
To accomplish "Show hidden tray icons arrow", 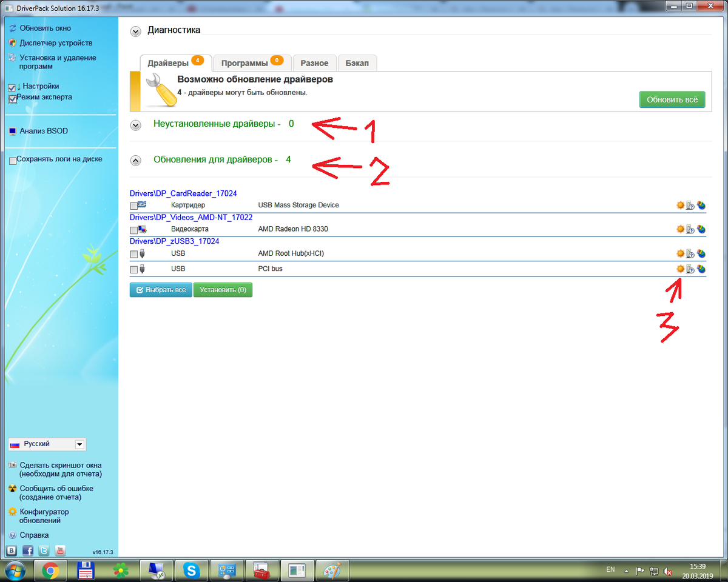I will click(626, 570).
